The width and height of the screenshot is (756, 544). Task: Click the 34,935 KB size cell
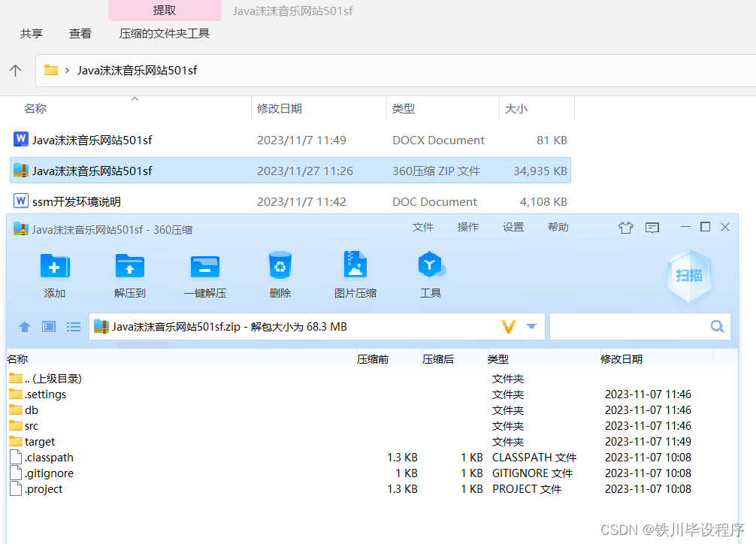(x=540, y=171)
